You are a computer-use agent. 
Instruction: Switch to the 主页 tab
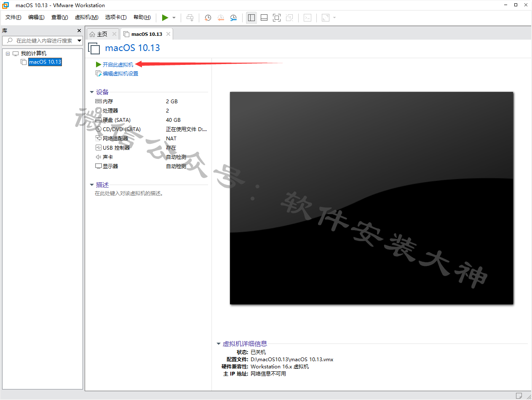pyautogui.click(x=102, y=34)
